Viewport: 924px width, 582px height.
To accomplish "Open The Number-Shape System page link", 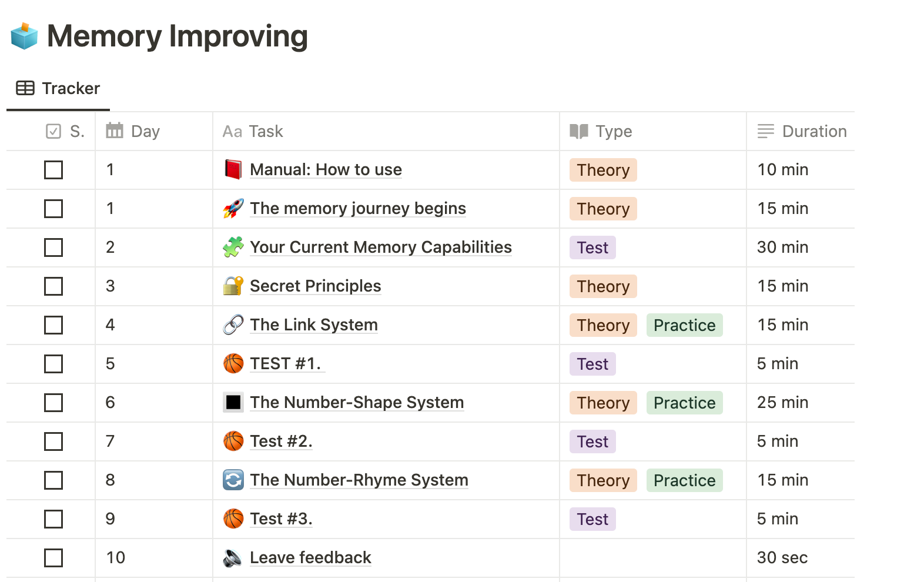I will (357, 402).
